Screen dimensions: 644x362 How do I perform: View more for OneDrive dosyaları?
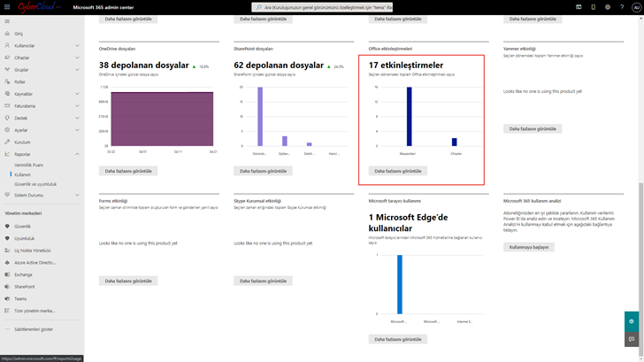128,171
